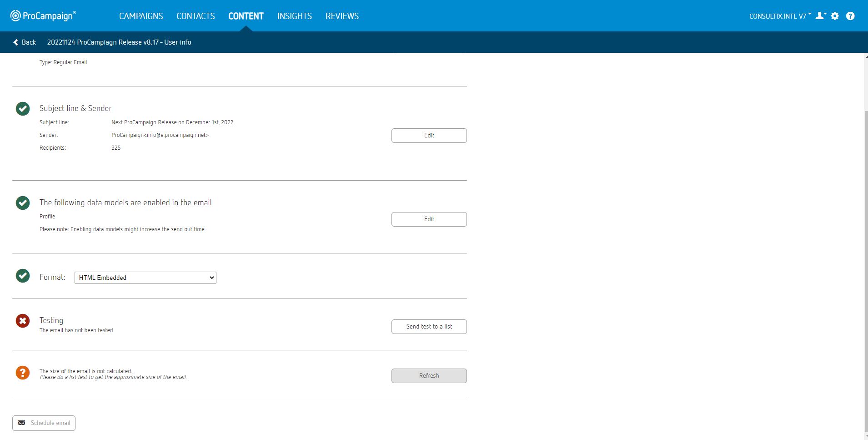This screenshot has width=868, height=440.
Task: Open the settings gear icon
Action: (x=835, y=16)
